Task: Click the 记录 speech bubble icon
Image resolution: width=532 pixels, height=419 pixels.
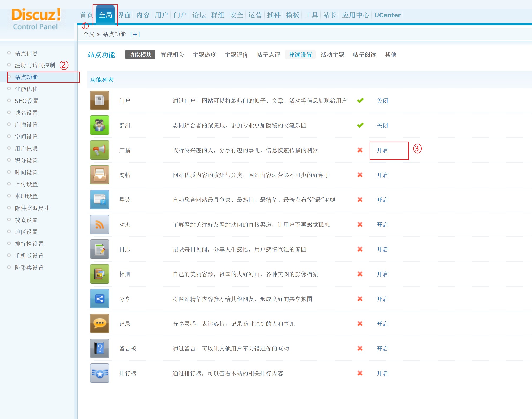Action: point(99,323)
